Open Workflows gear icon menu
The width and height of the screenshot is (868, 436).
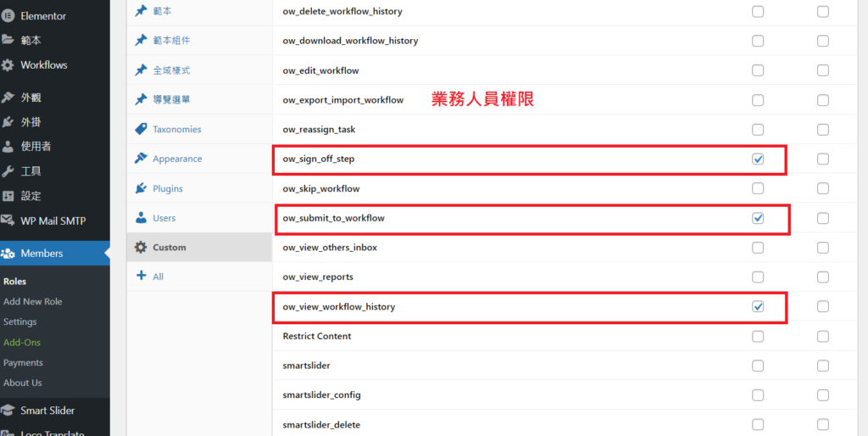coord(8,65)
